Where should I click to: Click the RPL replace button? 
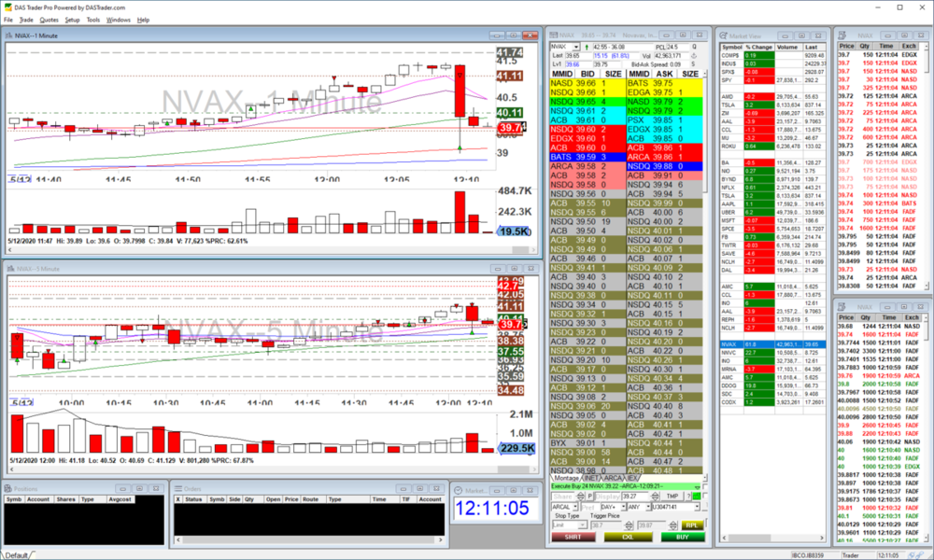[x=693, y=525]
